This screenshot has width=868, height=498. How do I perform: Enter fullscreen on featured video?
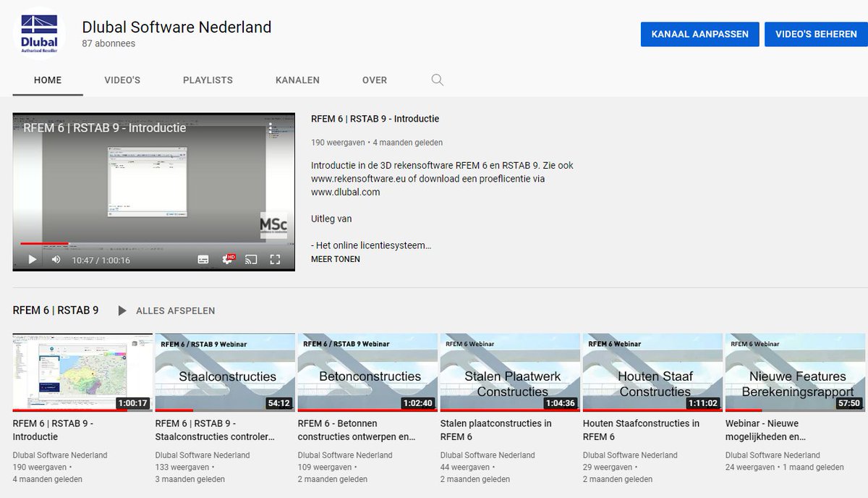pyautogui.click(x=275, y=259)
